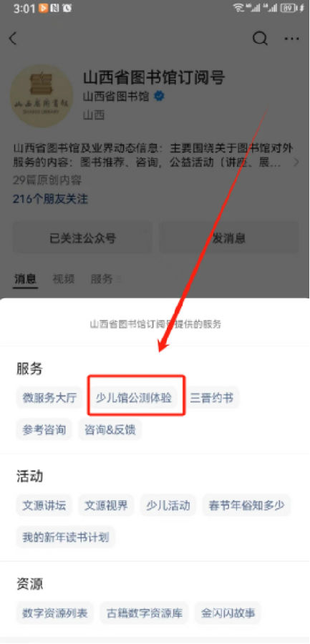Select 少儿馆公测体验 service
The image size is (310, 644).
click(134, 398)
